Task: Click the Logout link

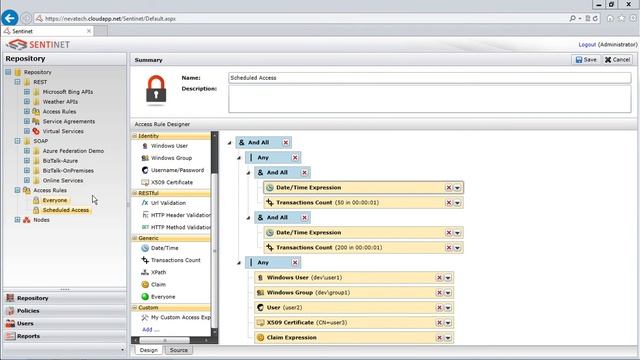Action: coord(587,44)
